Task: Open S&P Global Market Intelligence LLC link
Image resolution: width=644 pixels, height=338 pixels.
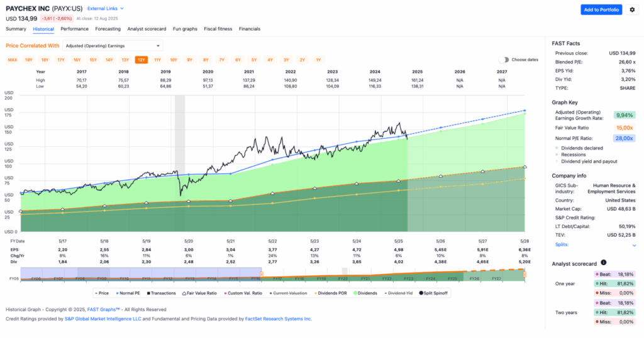Action: (x=103, y=319)
